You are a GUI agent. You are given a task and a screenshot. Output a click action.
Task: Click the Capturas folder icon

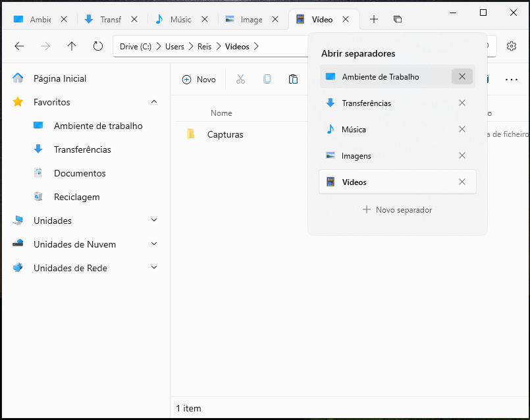coord(191,134)
